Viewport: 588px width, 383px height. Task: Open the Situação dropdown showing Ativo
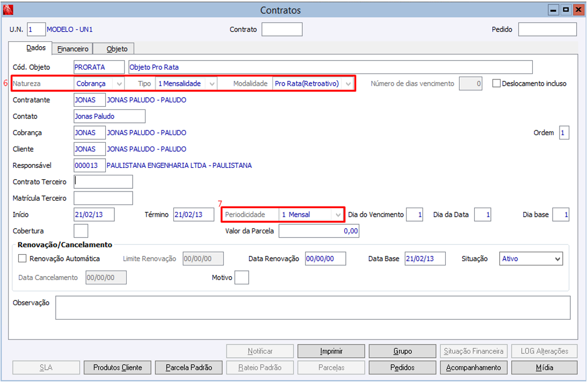coord(531,259)
